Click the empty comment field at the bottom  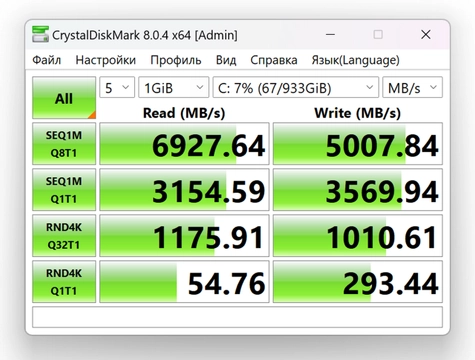pyautogui.click(x=237, y=317)
